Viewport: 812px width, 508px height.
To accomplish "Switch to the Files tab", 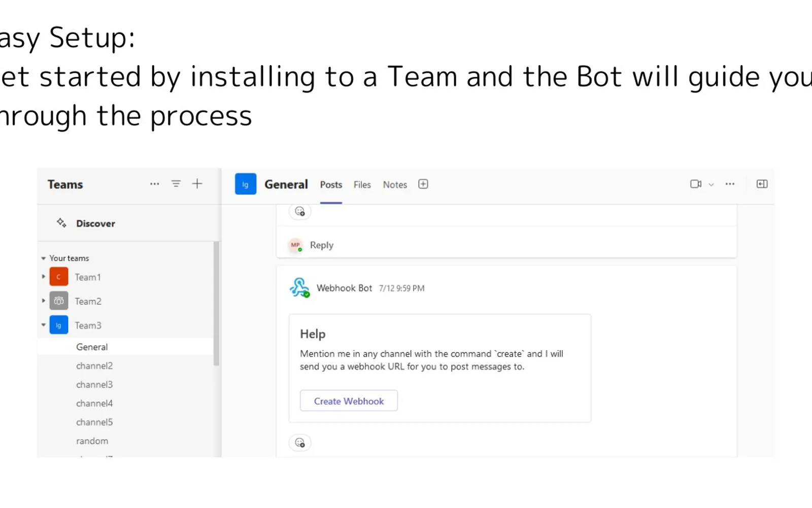I will click(362, 185).
